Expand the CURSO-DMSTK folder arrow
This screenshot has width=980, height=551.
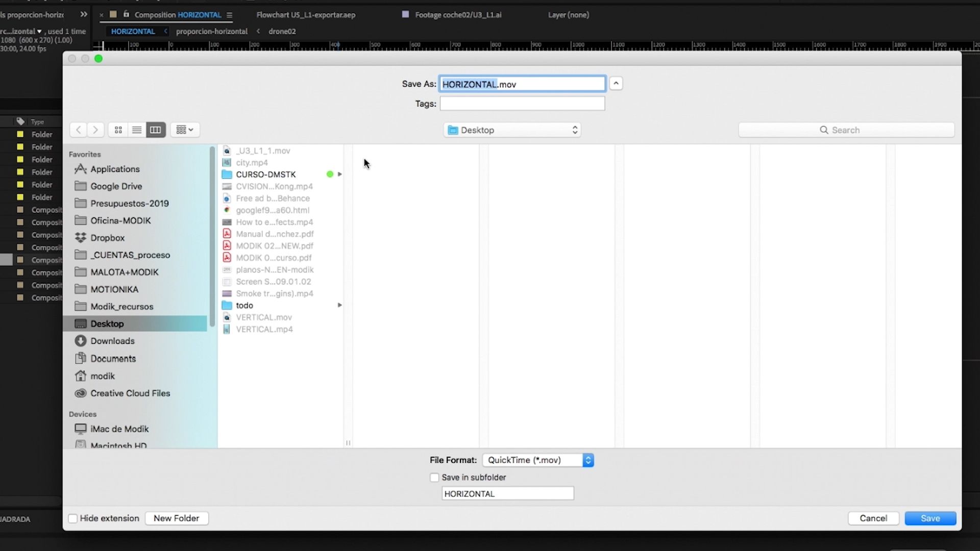(x=339, y=174)
